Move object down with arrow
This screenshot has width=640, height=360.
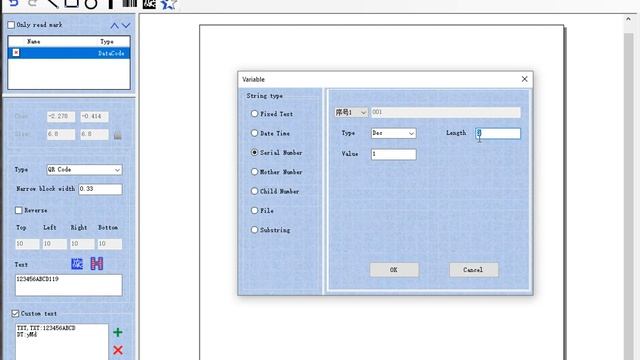[x=126, y=26]
